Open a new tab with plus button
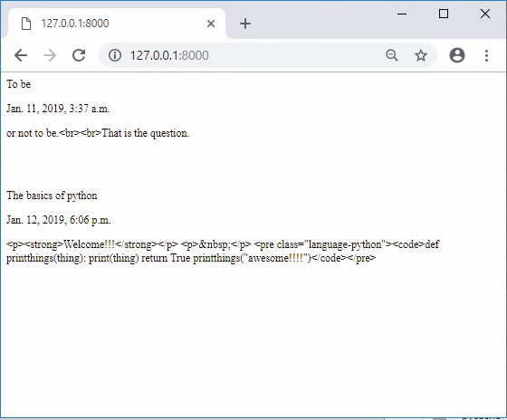The image size is (507, 420). click(245, 24)
